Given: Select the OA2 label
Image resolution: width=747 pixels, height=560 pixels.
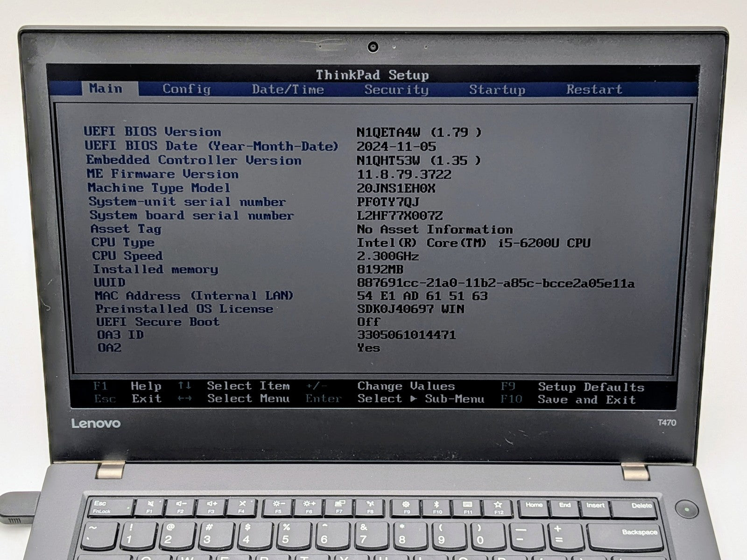Looking at the screenshot, I should (109, 348).
